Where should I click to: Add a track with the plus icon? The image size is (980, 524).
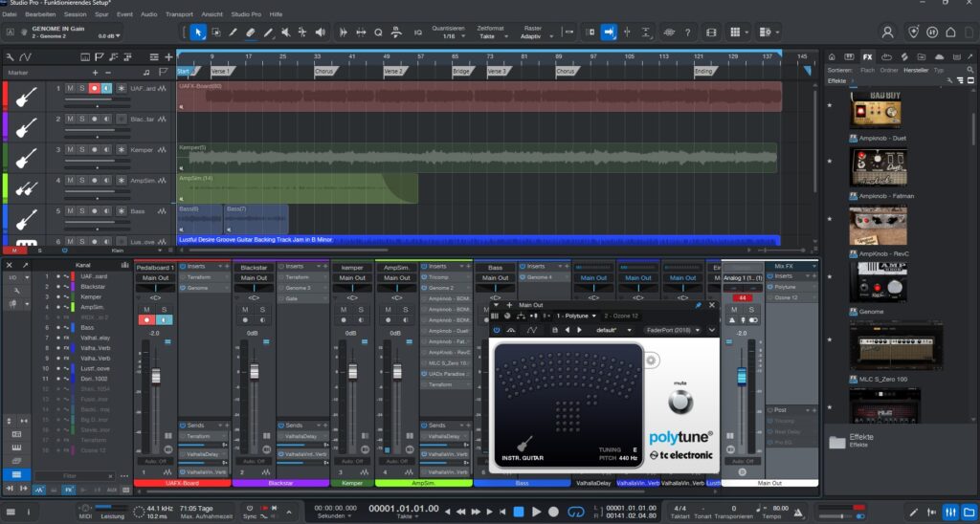point(168,57)
